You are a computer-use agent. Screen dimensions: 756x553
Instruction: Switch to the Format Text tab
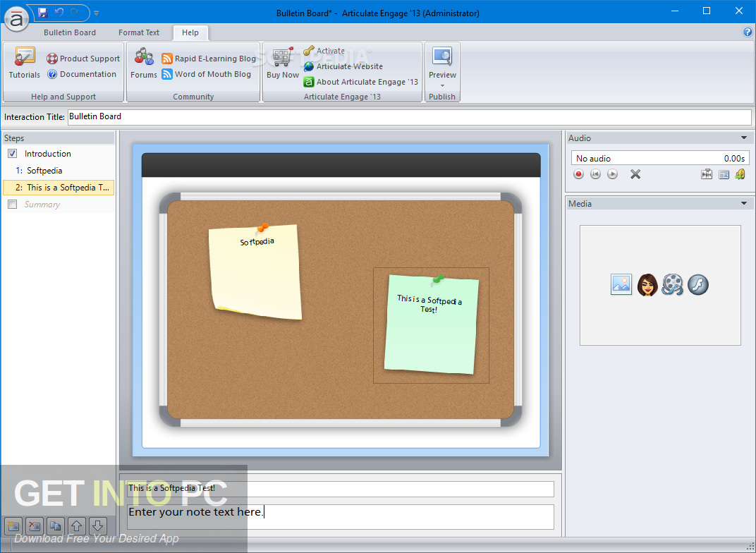click(138, 32)
